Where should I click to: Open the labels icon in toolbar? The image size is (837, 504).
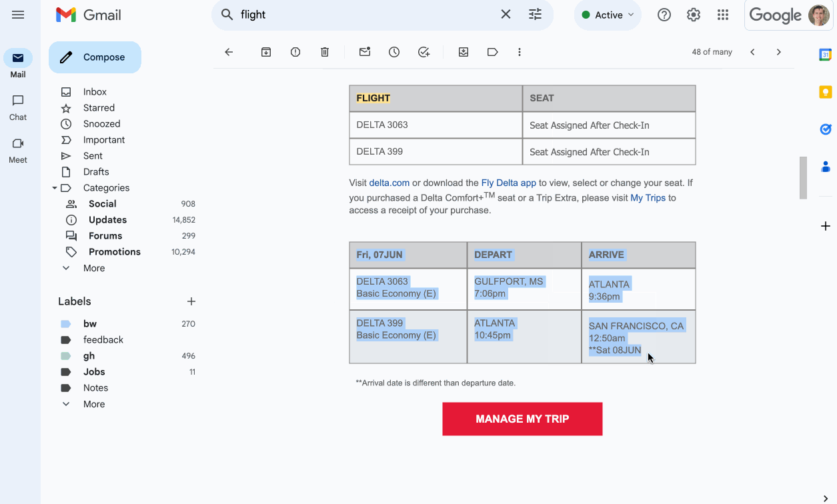(493, 52)
